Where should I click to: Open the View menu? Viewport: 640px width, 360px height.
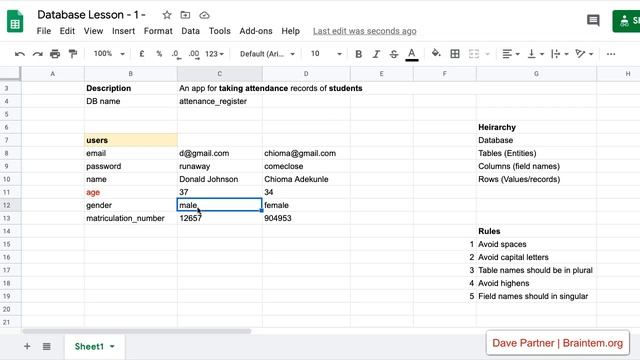click(x=93, y=31)
